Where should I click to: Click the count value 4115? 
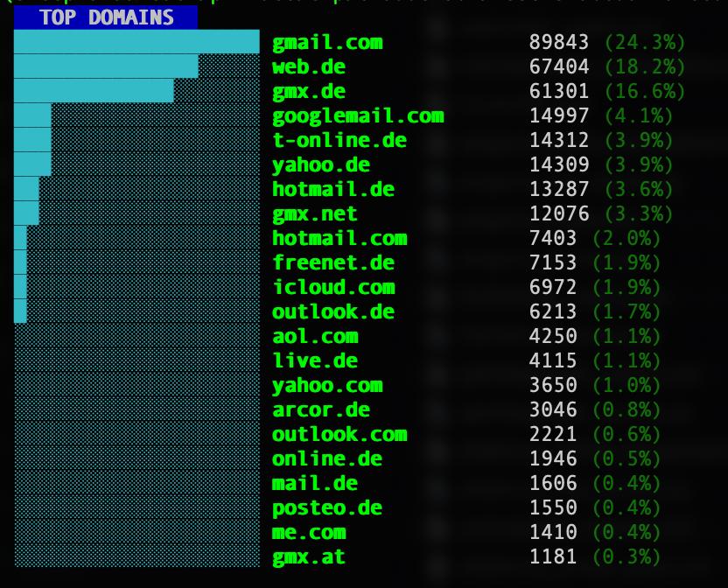(x=553, y=360)
